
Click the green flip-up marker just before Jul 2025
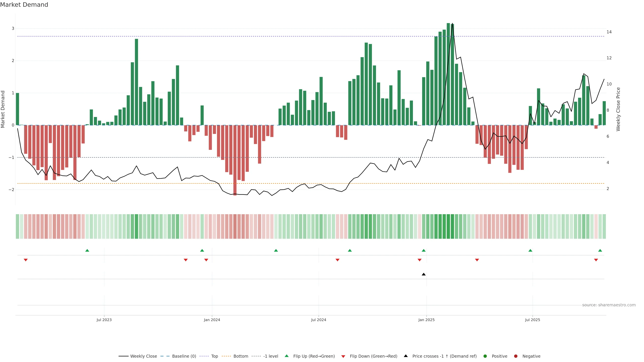(530, 250)
